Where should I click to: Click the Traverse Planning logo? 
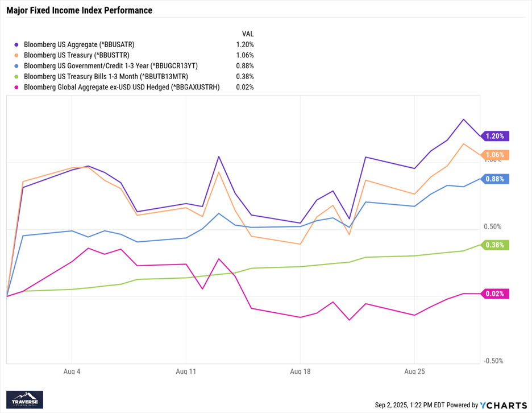point(26,399)
